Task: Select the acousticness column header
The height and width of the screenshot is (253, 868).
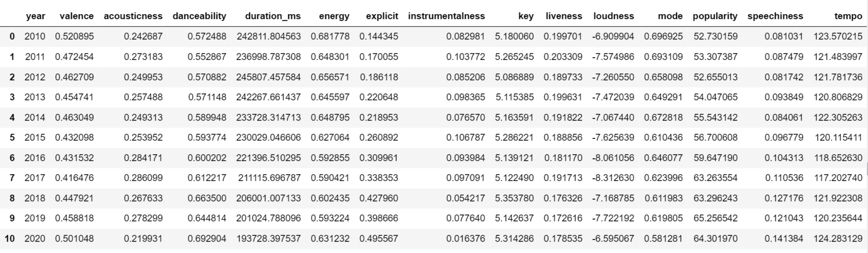Action: (x=133, y=16)
